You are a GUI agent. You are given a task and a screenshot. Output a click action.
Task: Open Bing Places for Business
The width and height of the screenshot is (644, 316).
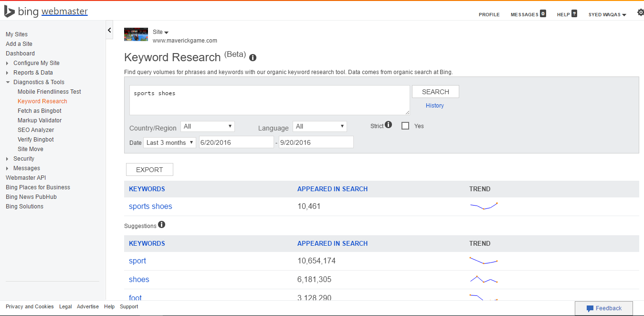coord(38,187)
